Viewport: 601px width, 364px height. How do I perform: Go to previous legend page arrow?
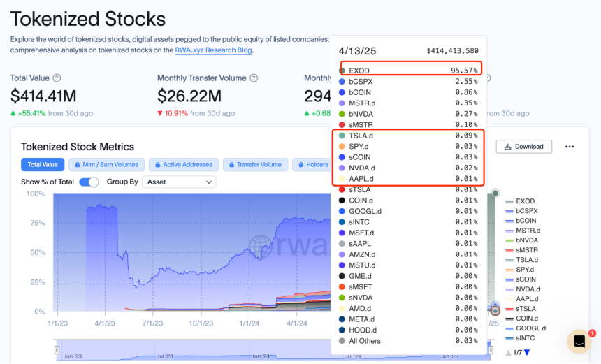508,353
